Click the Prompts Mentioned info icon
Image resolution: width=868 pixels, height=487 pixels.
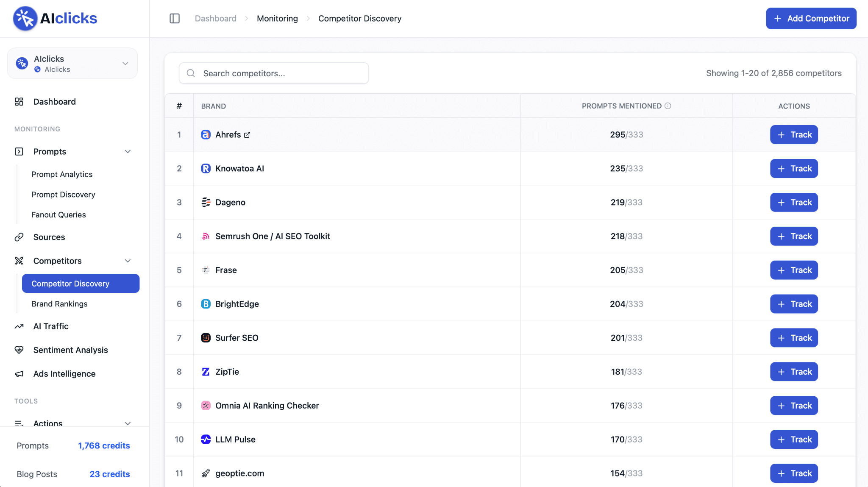click(x=668, y=106)
